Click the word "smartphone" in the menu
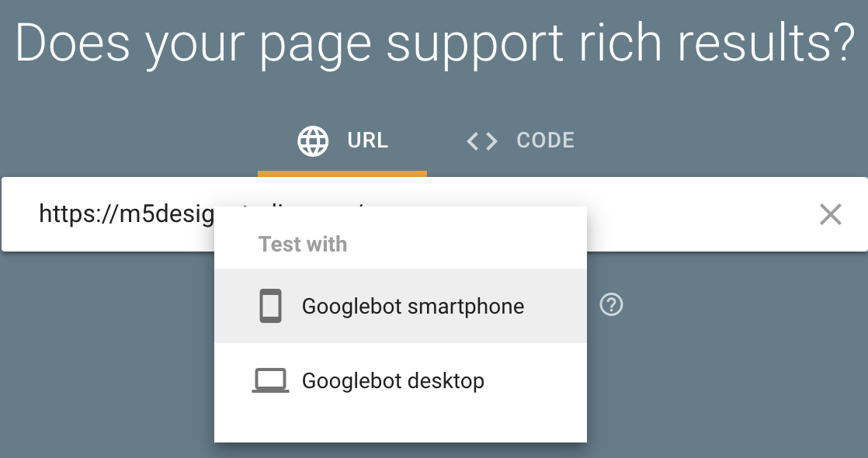 (467, 307)
